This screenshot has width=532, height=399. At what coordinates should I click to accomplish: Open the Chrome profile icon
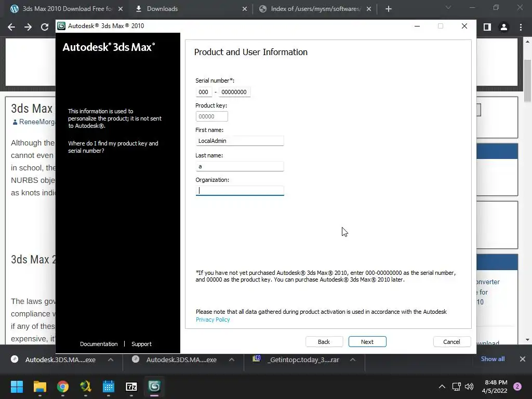point(504,27)
